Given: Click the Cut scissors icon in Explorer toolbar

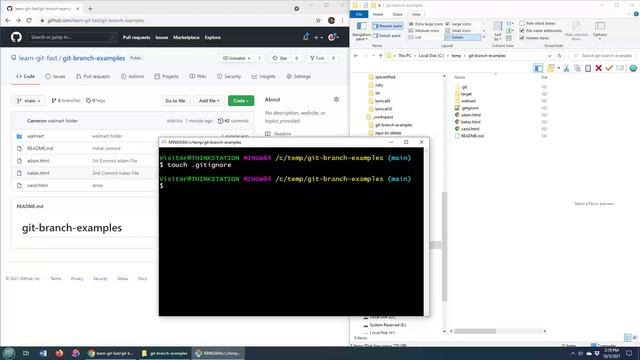Looking at the screenshot, I should [x=566, y=68].
